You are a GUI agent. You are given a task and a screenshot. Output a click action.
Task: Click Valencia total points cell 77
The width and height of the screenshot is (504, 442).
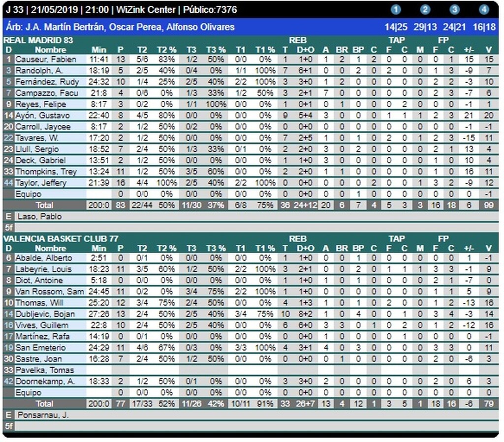(121, 404)
